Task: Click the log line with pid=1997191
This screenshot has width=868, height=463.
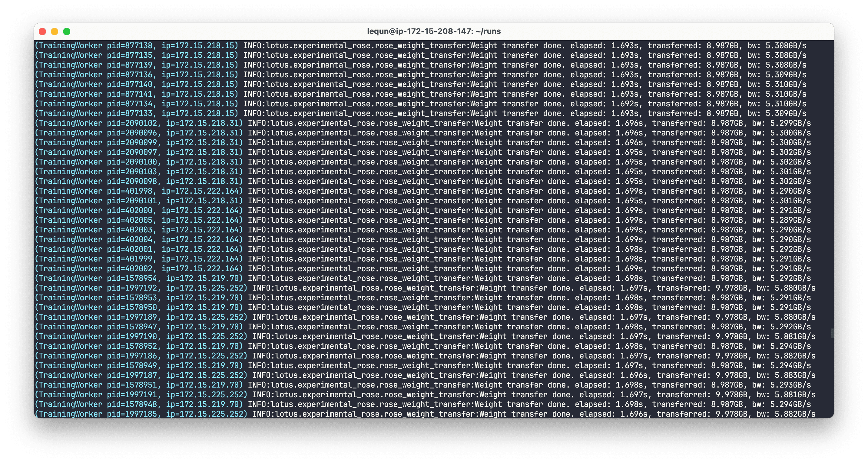Action: pyautogui.click(x=425, y=395)
